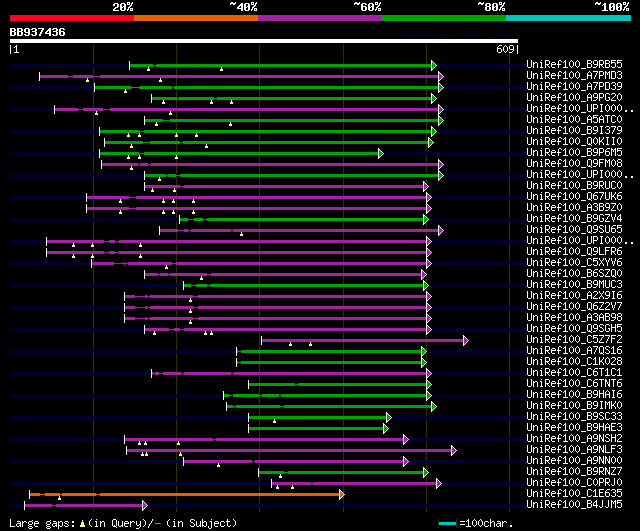640x531 pixels.
Task: Click the red 20% identity legend segment
Action: click(72, 18)
